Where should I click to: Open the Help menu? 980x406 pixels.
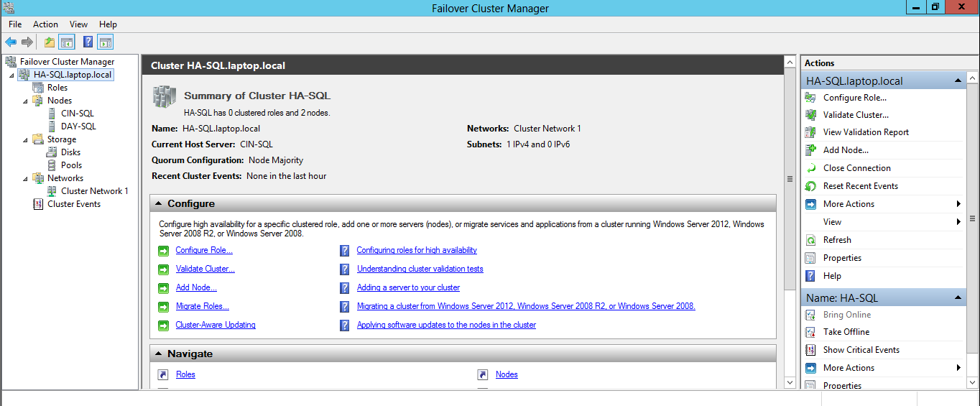(108, 24)
